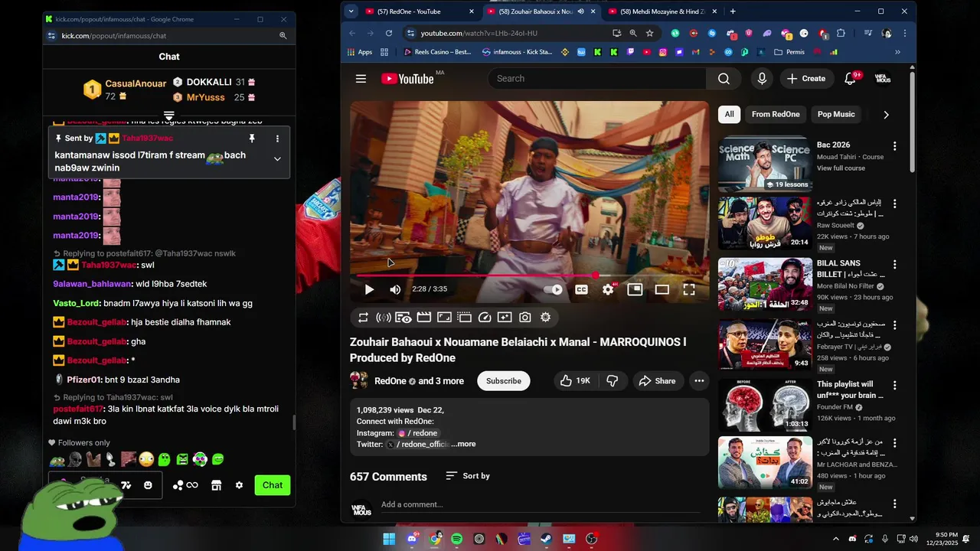Subscribe to the RedOne channel

(504, 381)
